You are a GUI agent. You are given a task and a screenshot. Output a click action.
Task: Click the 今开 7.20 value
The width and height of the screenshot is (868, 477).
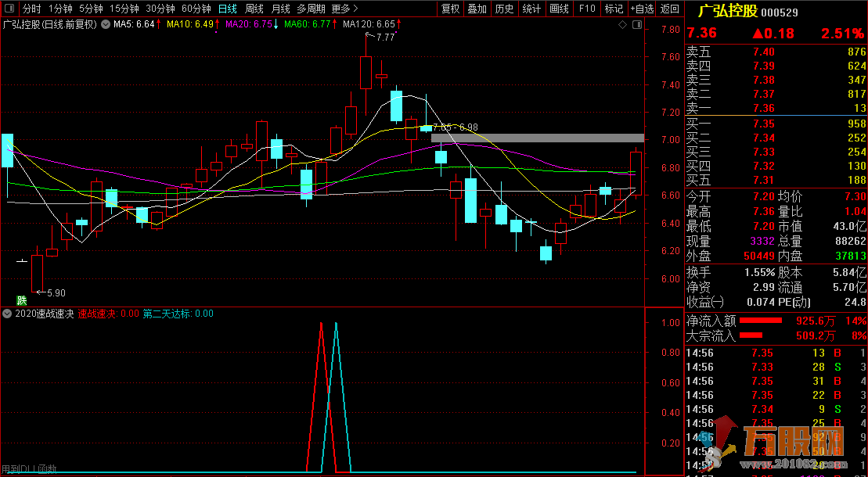[763, 196]
